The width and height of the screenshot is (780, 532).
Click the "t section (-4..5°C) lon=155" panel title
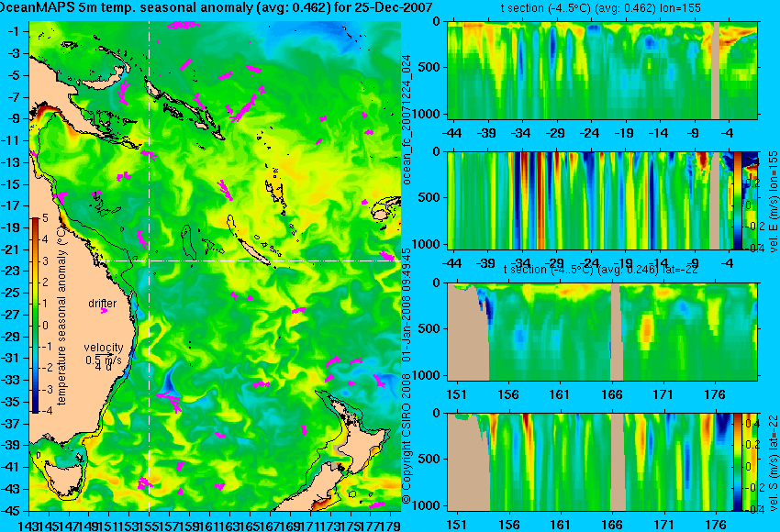(x=600, y=8)
